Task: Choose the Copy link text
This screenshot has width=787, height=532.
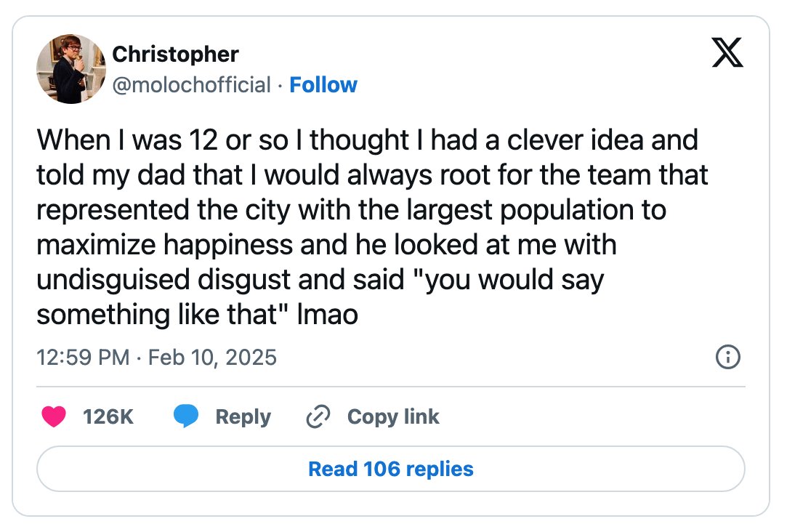Action: point(393,416)
